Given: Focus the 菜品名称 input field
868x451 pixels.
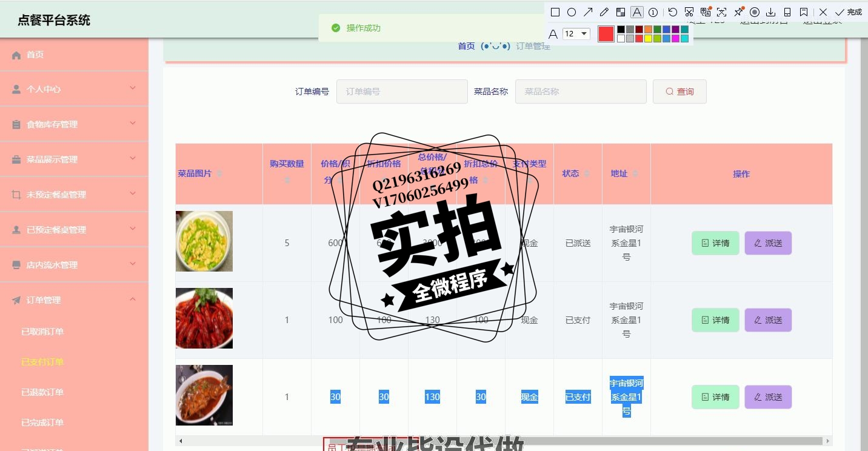Looking at the screenshot, I should (581, 92).
